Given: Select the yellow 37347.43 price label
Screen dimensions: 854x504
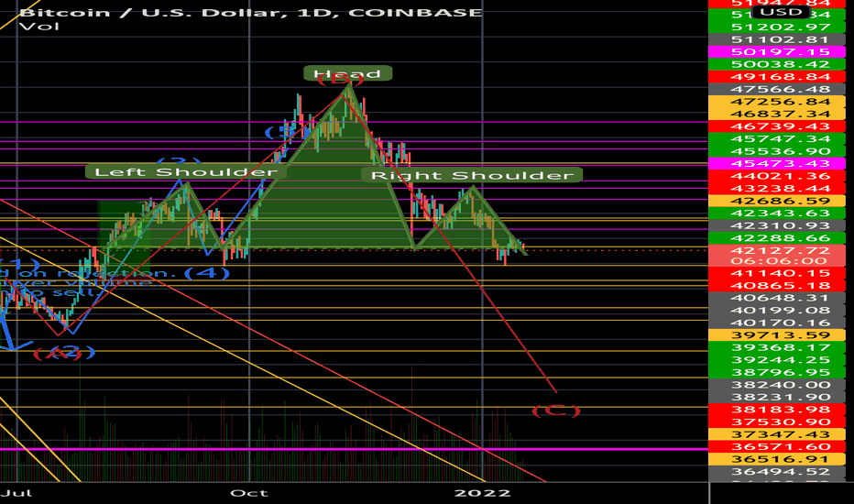Looking at the screenshot, I should tap(777, 434).
